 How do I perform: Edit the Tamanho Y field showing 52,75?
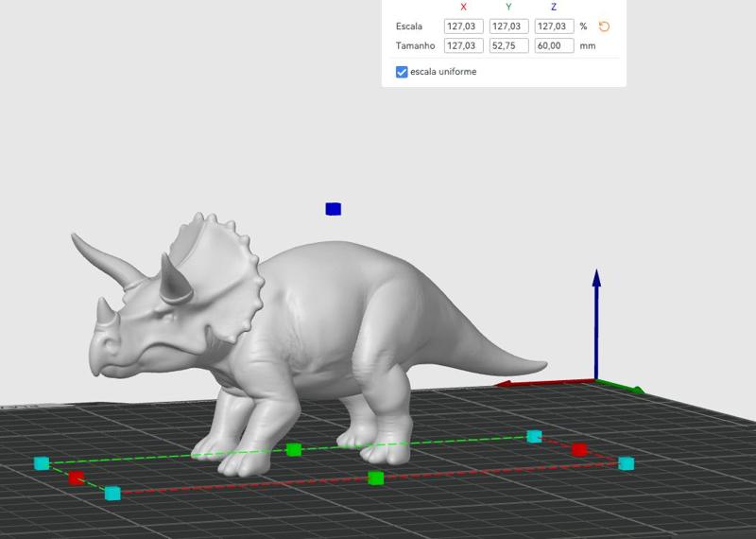tap(508, 45)
